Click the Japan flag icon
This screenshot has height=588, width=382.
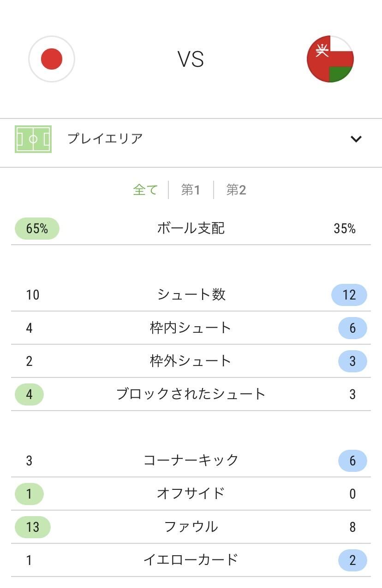tap(52, 59)
